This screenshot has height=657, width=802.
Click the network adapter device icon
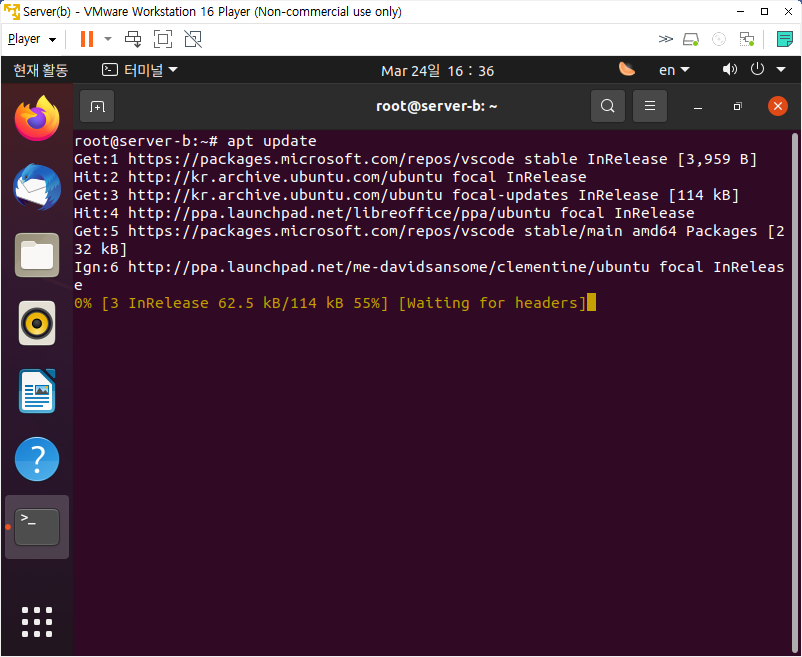[x=747, y=39]
